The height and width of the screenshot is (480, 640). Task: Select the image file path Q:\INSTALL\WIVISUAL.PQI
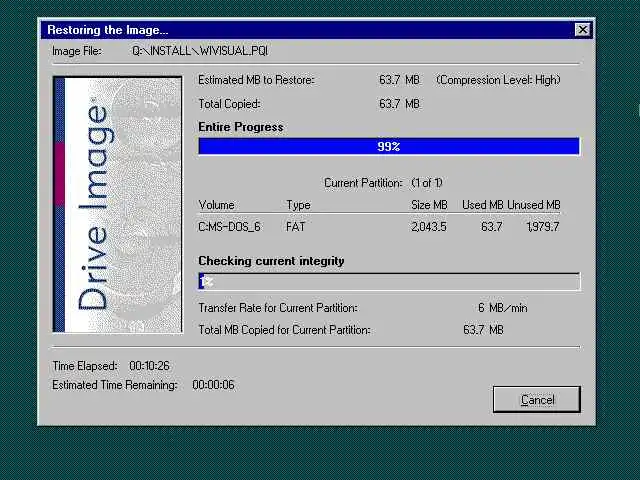[x=200, y=51]
